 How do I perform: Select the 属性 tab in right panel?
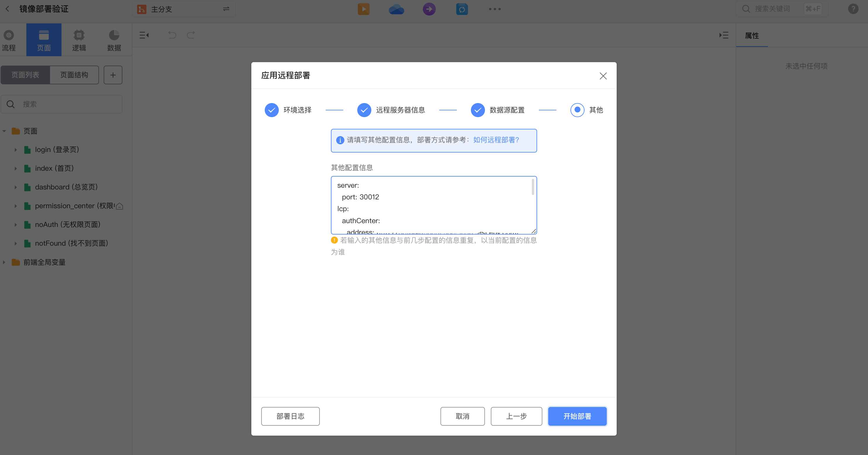click(752, 35)
